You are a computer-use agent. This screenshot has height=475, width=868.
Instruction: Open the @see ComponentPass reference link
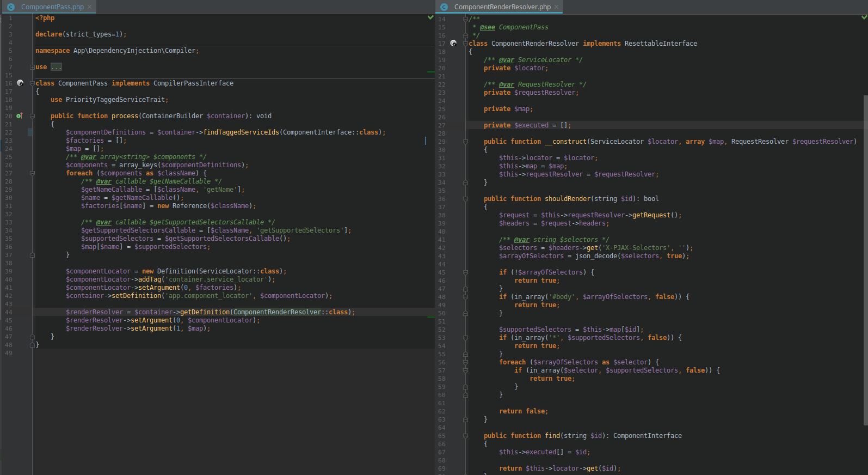click(x=524, y=27)
